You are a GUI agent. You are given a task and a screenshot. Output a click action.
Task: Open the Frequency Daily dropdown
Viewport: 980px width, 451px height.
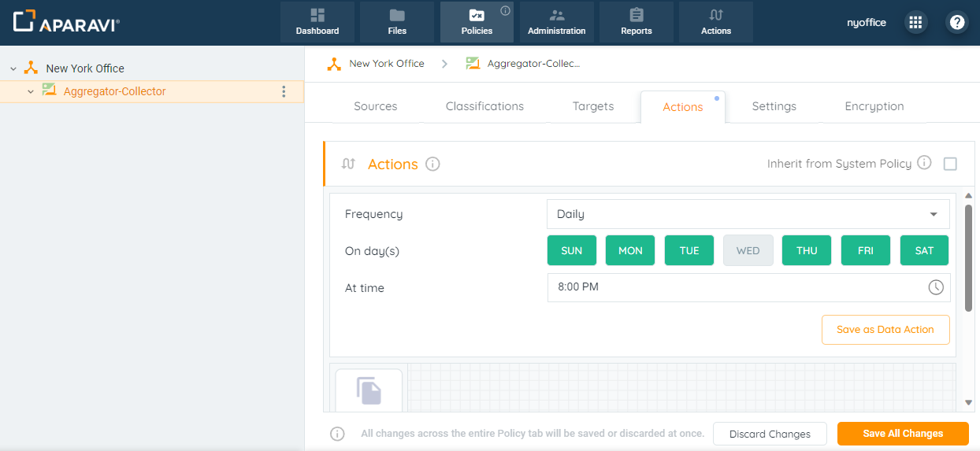(x=748, y=214)
